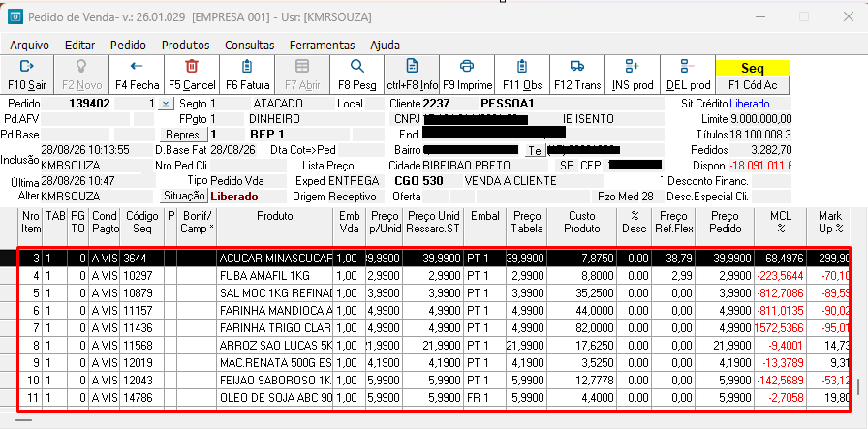
Task: Click the Situação button
Action: (x=184, y=196)
